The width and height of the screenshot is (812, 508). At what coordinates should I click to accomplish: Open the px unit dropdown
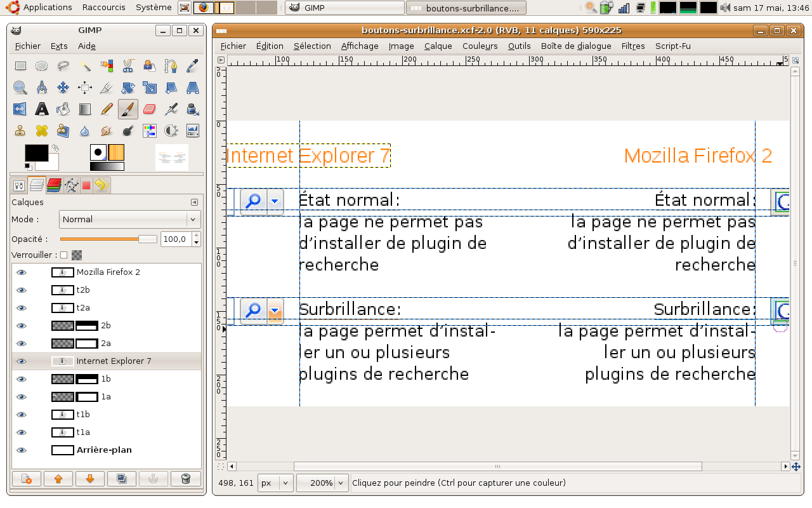click(275, 483)
